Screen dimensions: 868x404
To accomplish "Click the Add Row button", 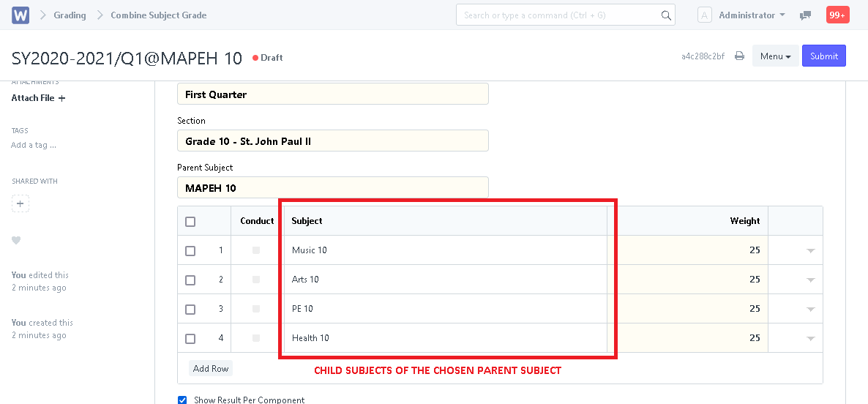I will click(211, 369).
